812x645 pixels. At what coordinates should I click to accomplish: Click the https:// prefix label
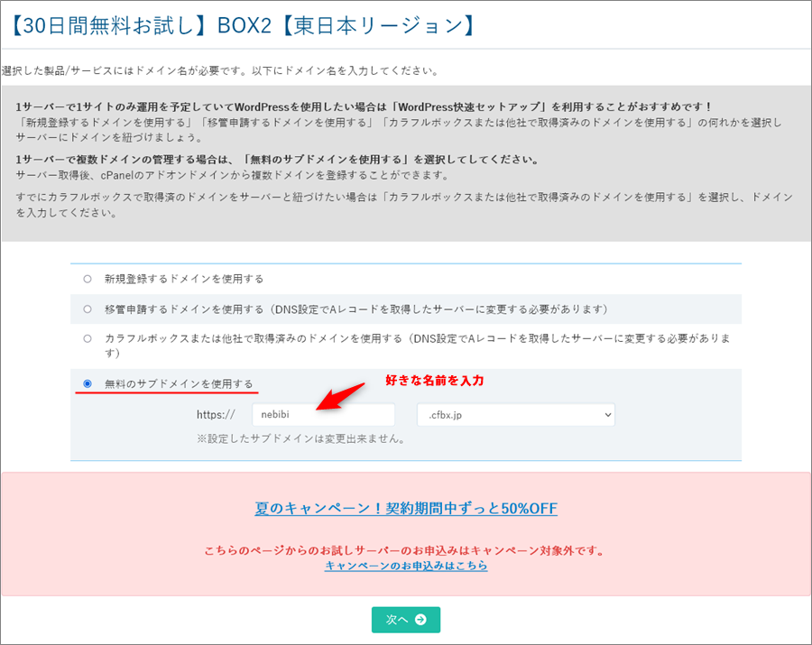coord(216,415)
